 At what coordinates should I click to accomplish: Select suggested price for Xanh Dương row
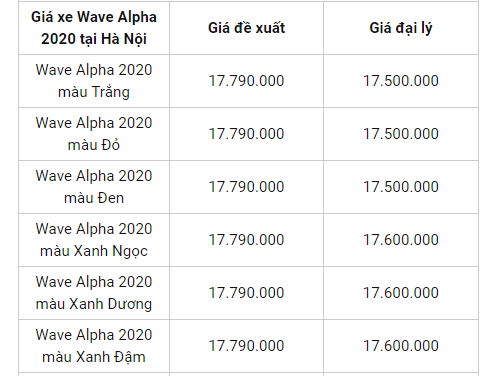[x=246, y=293]
